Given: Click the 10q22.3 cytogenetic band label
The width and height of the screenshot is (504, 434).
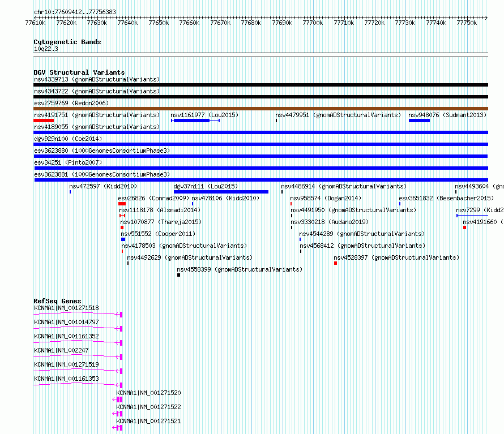Looking at the screenshot, I should [x=46, y=49].
